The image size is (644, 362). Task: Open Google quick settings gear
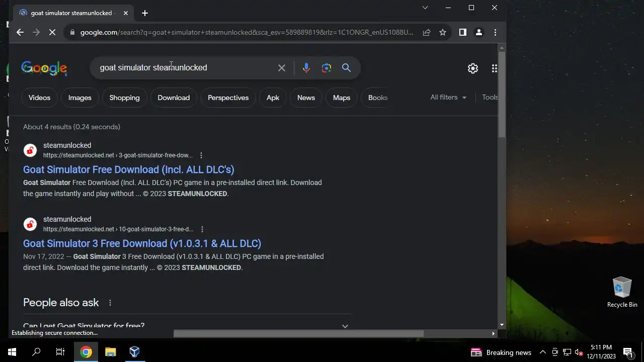[473, 68]
